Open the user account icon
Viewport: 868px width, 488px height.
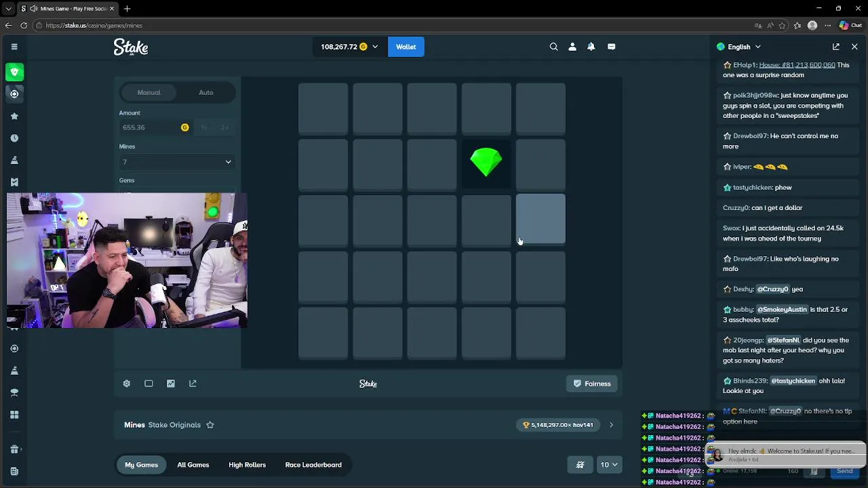(572, 47)
